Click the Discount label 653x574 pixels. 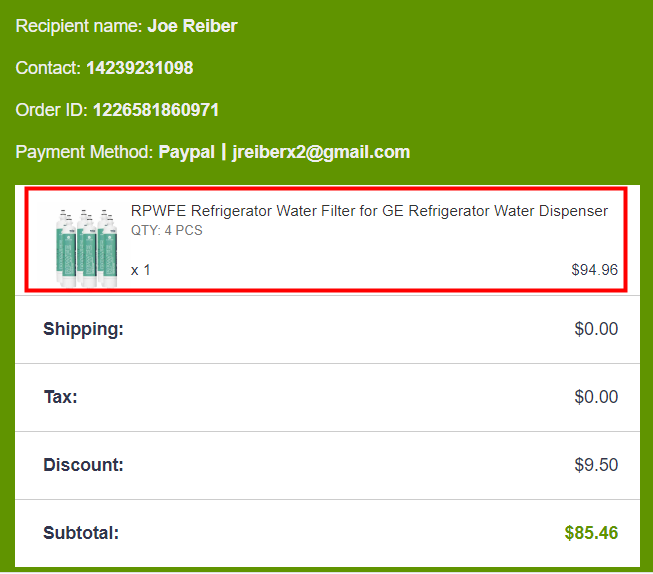83,465
